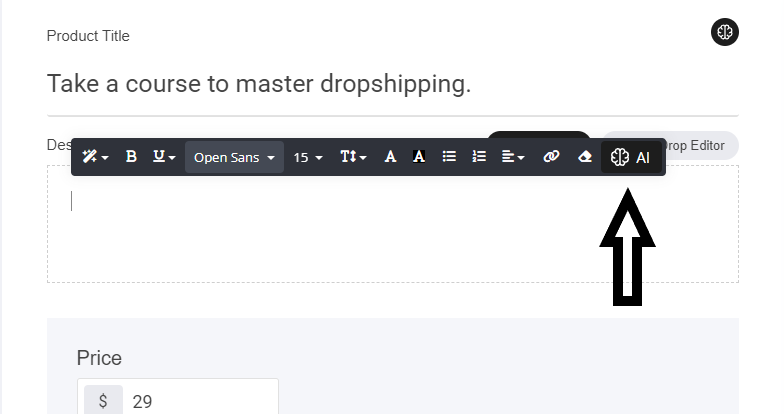Screen dimensions: 784x414
Task: Clear formatting with the eraser icon
Action: tap(585, 157)
